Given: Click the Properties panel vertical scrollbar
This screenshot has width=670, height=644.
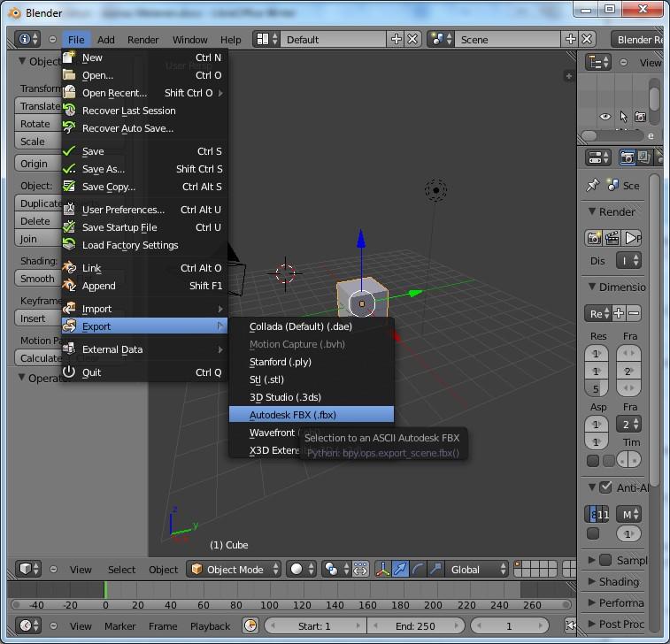Looking at the screenshot, I should 655,329.
